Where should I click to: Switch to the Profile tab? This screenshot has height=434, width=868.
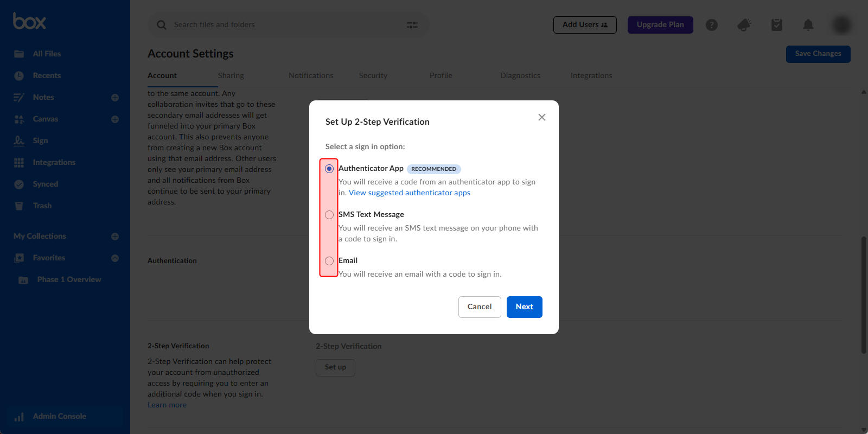pos(441,75)
